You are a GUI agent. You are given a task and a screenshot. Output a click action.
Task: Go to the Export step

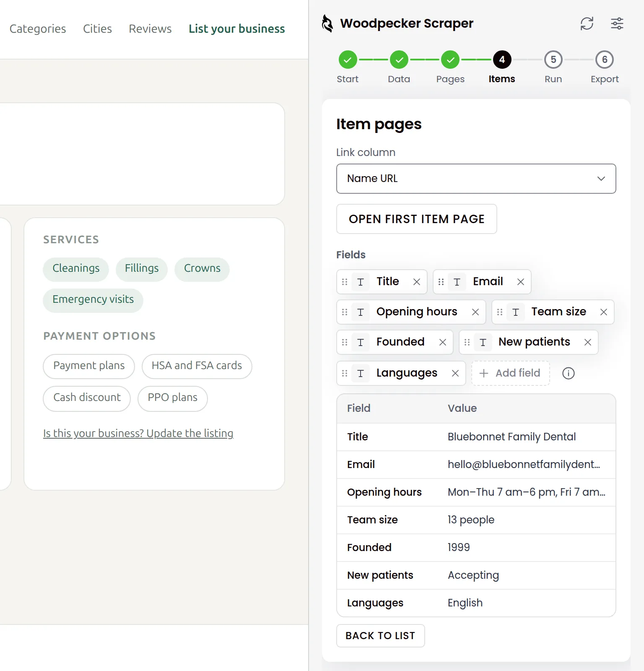click(x=605, y=68)
